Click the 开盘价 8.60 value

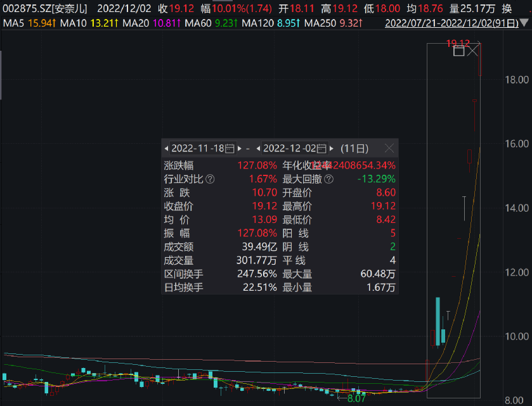tap(386, 193)
